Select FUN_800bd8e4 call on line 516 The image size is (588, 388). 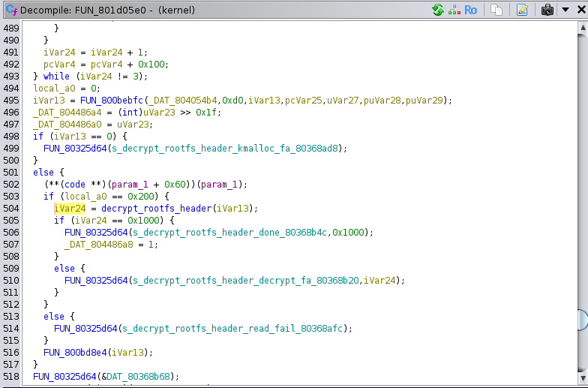75,353
